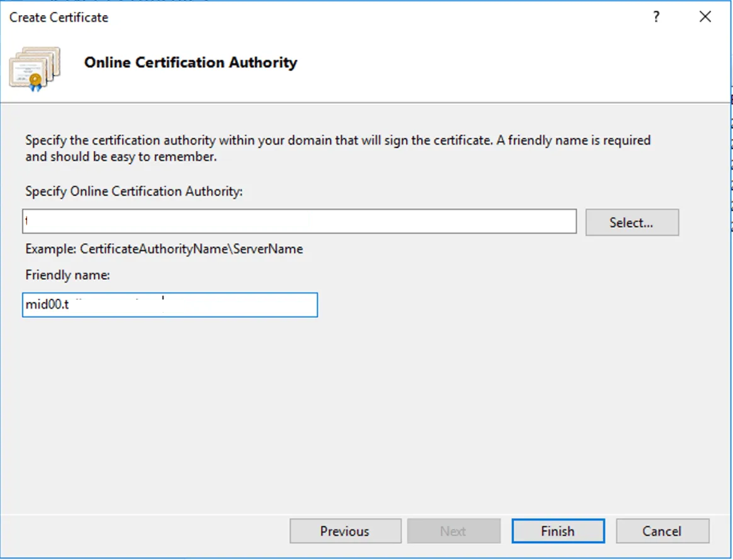Click the Online Certification Authority heading
Image resolution: width=733 pixels, height=560 pixels.
pos(190,62)
